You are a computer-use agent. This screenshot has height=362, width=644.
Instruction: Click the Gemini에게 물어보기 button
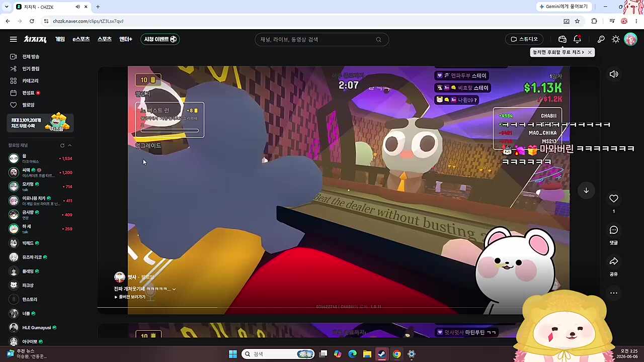[x=563, y=7]
